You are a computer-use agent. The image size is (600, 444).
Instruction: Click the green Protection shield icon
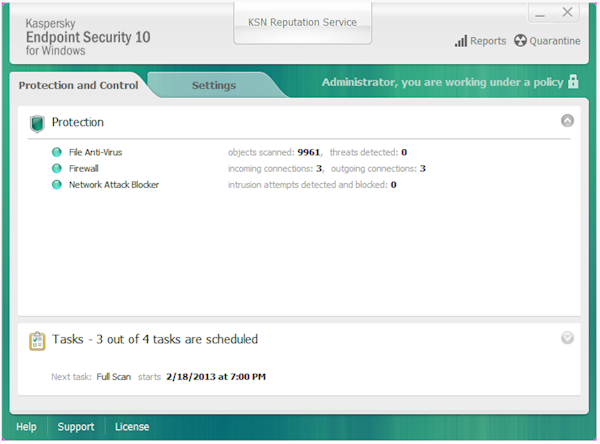click(x=37, y=123)
